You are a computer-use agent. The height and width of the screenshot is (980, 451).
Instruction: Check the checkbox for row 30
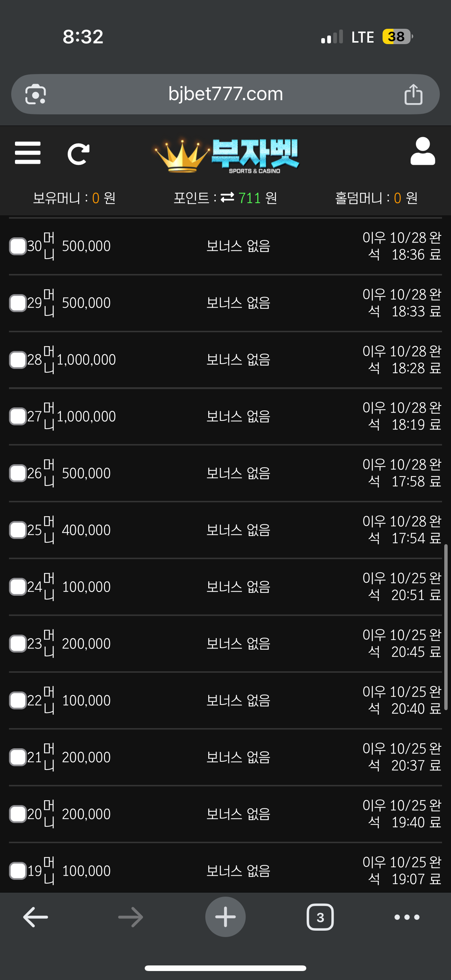point(18,246)
